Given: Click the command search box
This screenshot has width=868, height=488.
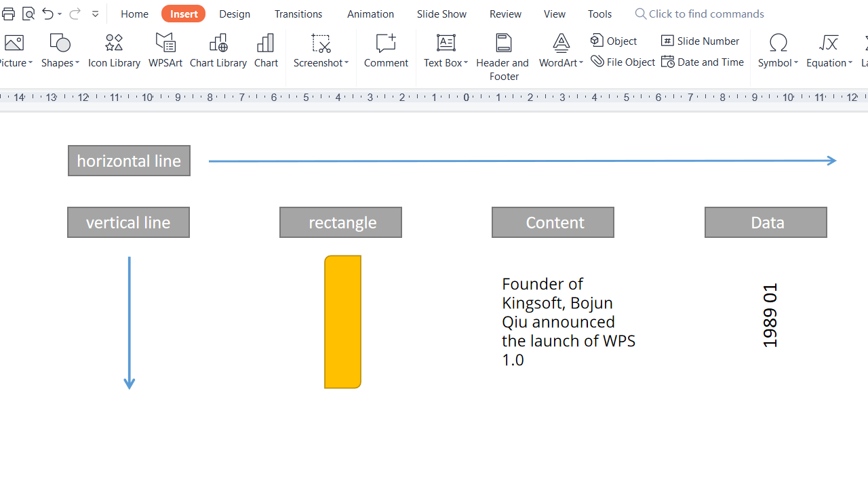Looking at the screenshot, I should coord(698,14).
